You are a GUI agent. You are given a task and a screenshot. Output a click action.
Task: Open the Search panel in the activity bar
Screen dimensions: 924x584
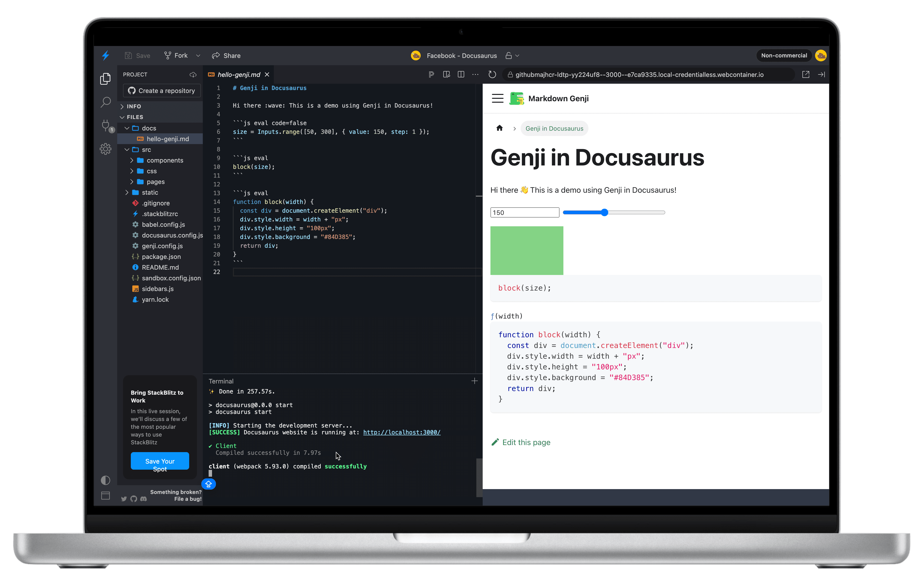pos(106,102)
